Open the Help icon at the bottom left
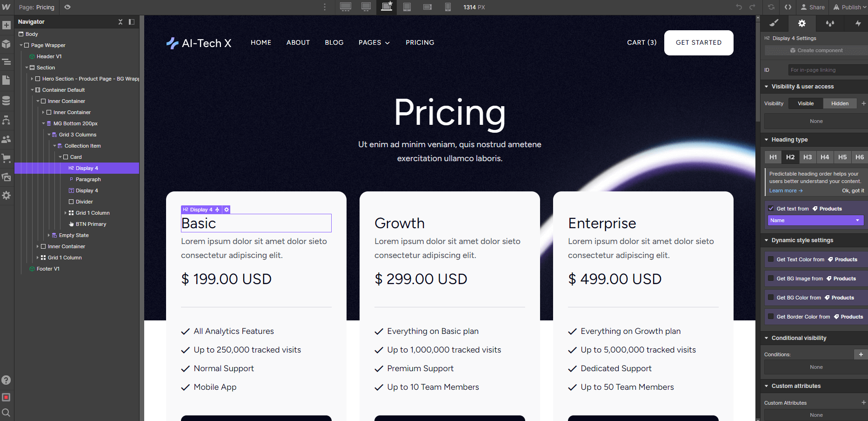 (x=7, y=380)
